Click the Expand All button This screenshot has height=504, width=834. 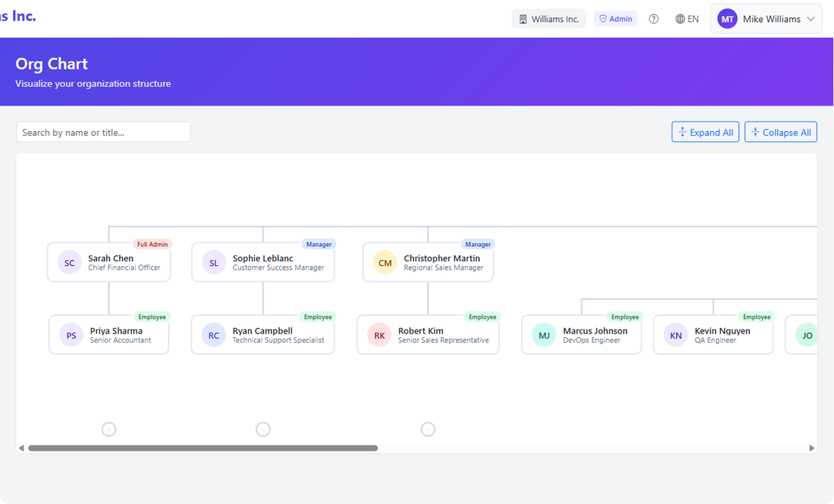click(705, 131)
